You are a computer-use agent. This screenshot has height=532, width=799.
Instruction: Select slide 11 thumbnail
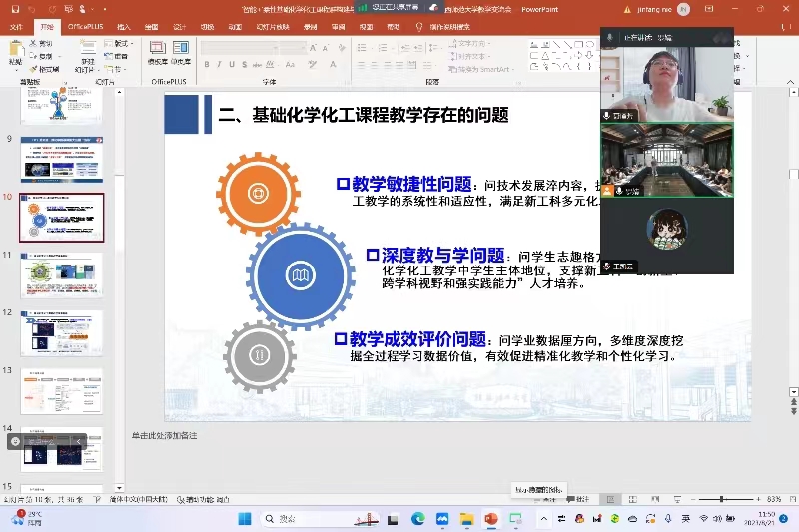62,275
